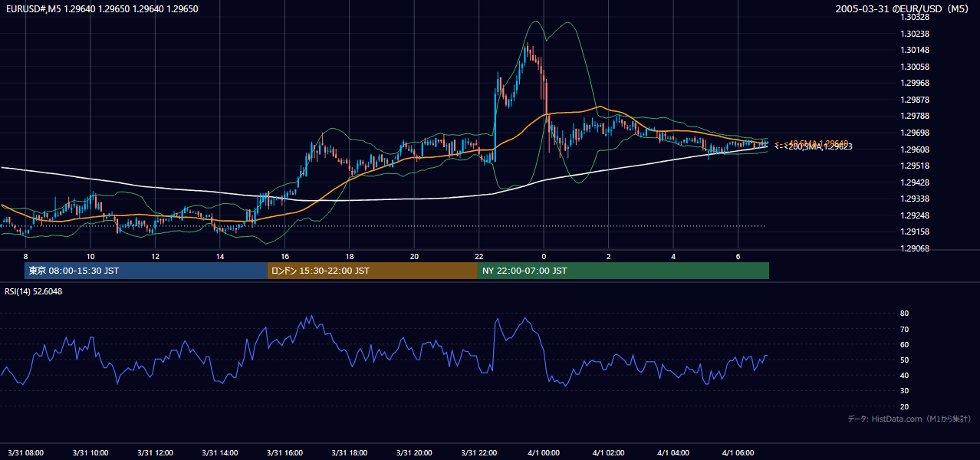
Task: Click price axis value 1.30058
Action: click(x=916, y=67)
